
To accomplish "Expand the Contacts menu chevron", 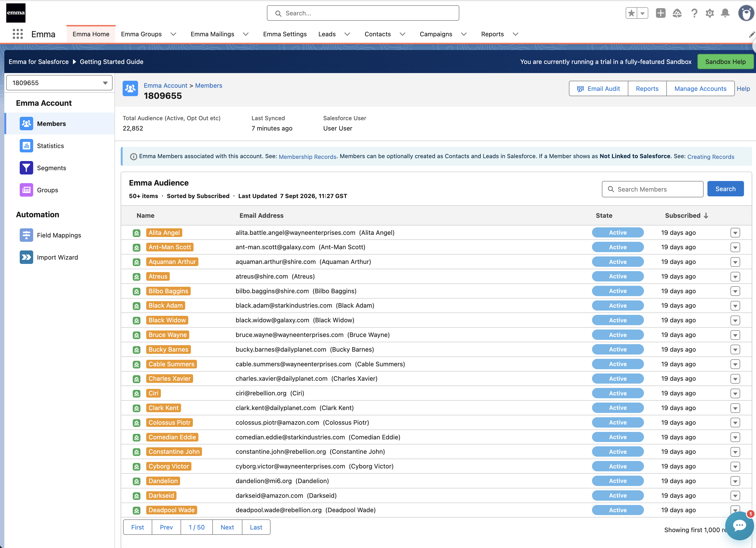I will [402, 34].
